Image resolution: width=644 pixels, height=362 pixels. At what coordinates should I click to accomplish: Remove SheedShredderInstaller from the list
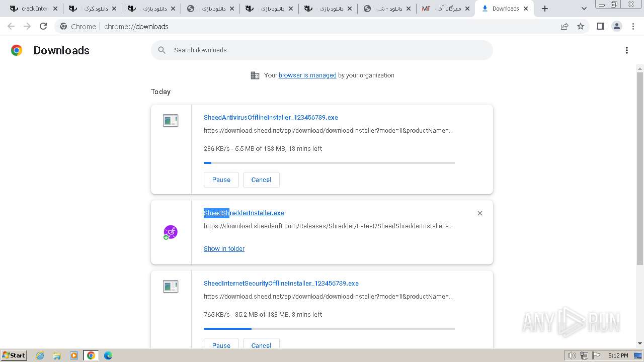tap(480, 213)
